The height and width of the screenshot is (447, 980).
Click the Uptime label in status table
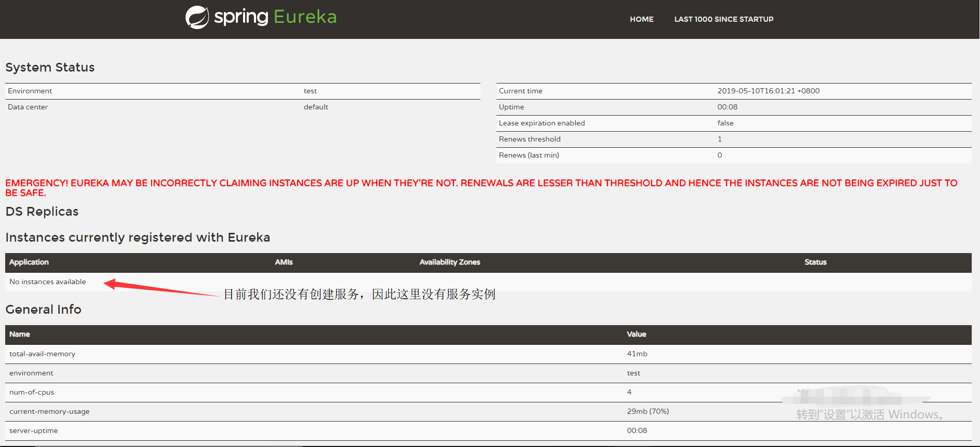click(x=511, y=107)
